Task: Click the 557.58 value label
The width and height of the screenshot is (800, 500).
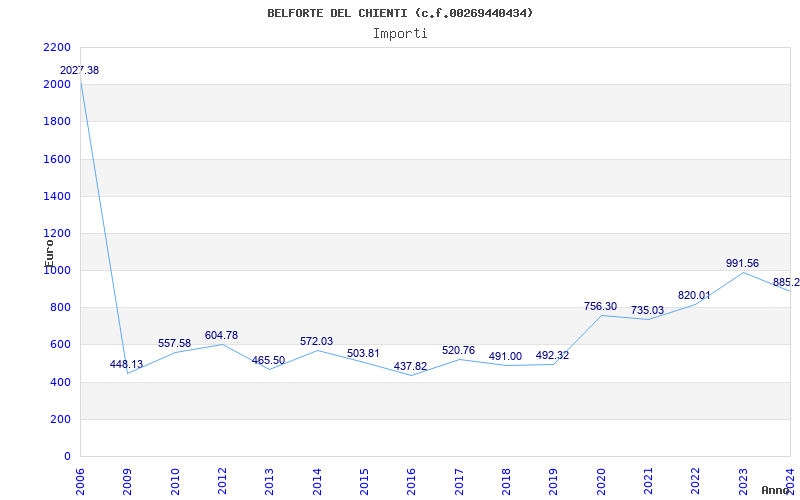Action: pyautogui.click(x=174, y=343)
